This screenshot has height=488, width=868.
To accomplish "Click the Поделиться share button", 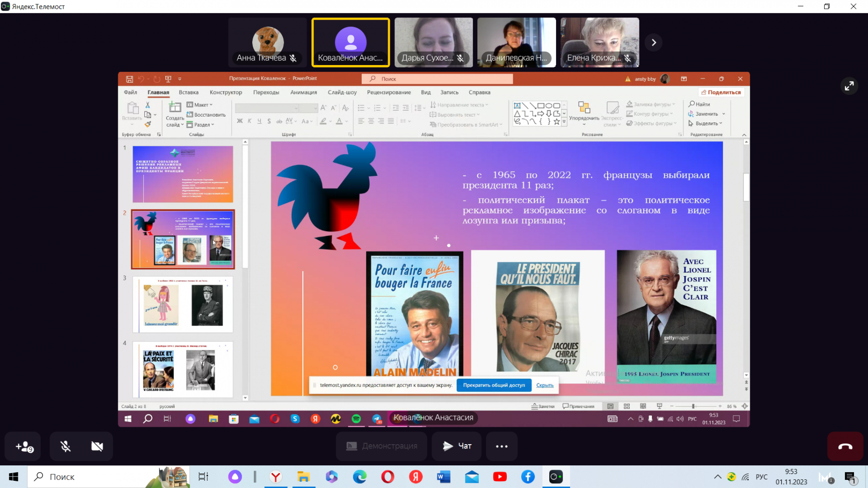I will click(721, 92).
